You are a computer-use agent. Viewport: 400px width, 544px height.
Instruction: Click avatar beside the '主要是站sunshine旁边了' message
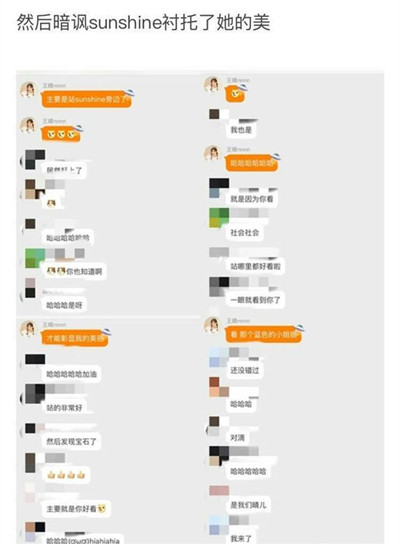point(28,90)
